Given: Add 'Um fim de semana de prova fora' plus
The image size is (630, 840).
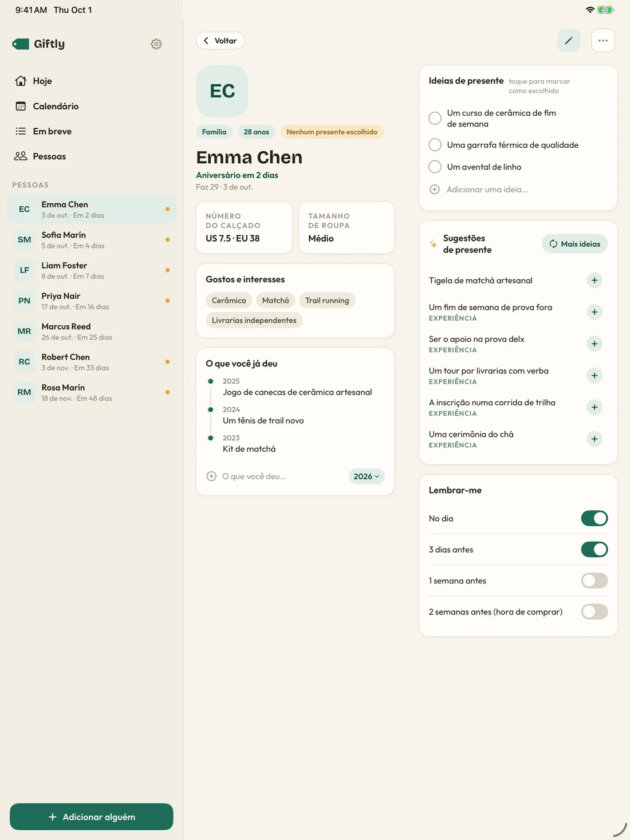Looking at the screenshot, I should click(594, 312).
